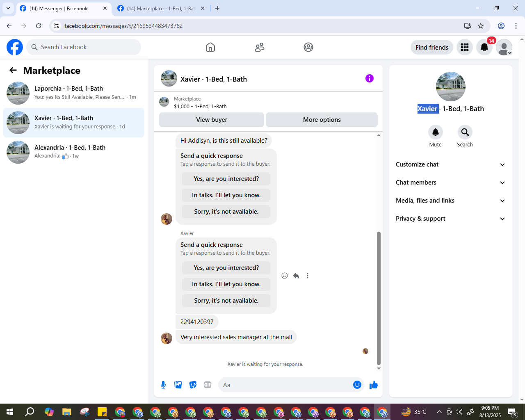Open Windows taskbar search

(30, 412)
